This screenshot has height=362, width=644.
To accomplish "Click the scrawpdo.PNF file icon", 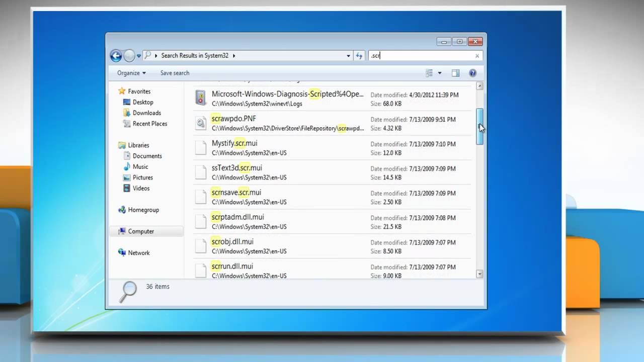I will click(x=201, y=123).
